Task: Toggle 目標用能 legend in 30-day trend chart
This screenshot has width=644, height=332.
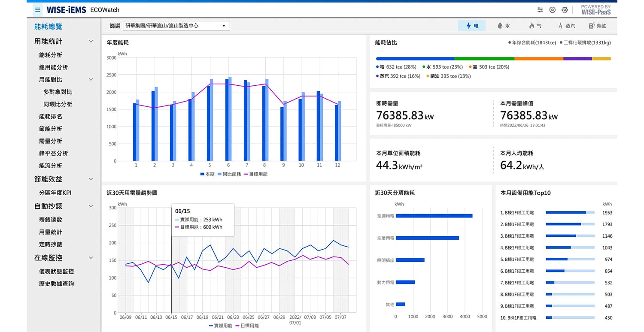Action: pyautogui.click(x=247, y=326)
